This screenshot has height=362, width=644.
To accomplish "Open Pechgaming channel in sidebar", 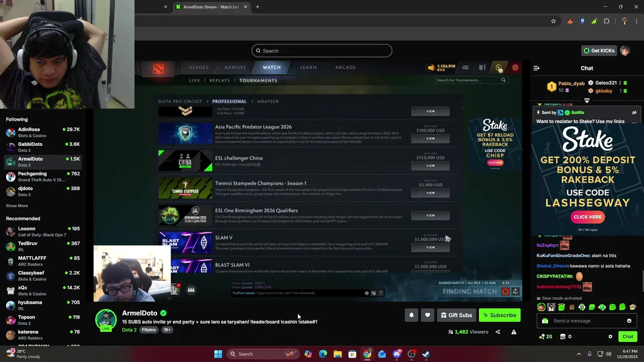I will (x=43, y=176).
